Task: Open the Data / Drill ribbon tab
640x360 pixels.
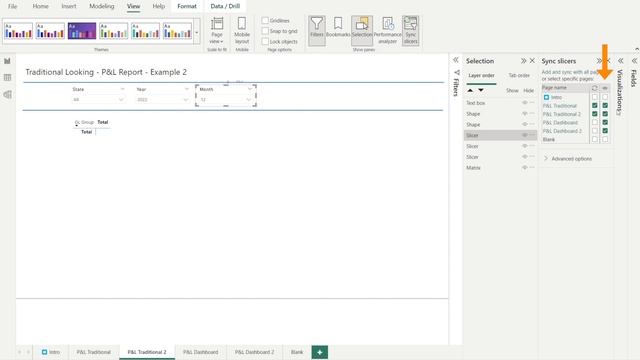Action: (225, 6)
